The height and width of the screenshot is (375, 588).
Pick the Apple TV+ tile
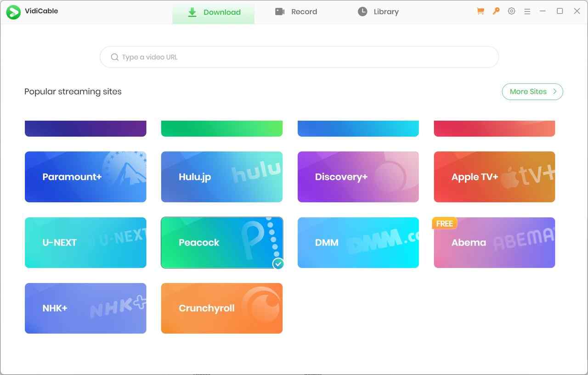click(x=494, y=177)
